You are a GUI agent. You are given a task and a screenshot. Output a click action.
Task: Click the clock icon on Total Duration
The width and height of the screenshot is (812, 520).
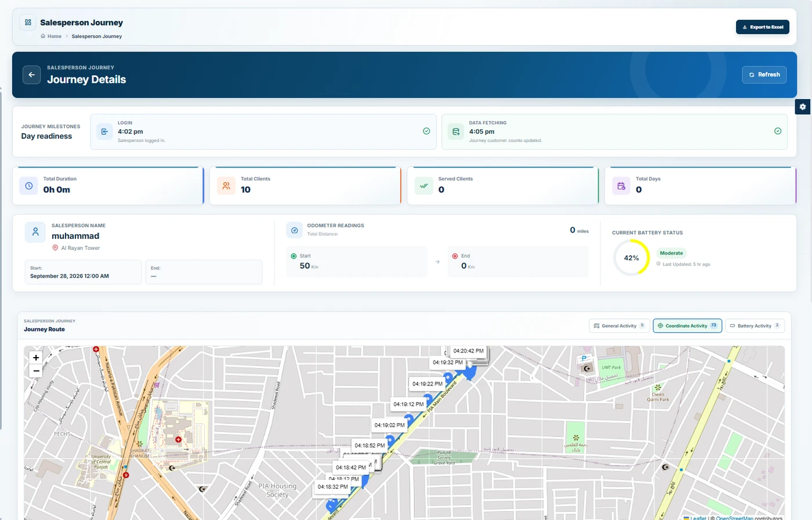(29, 186)
